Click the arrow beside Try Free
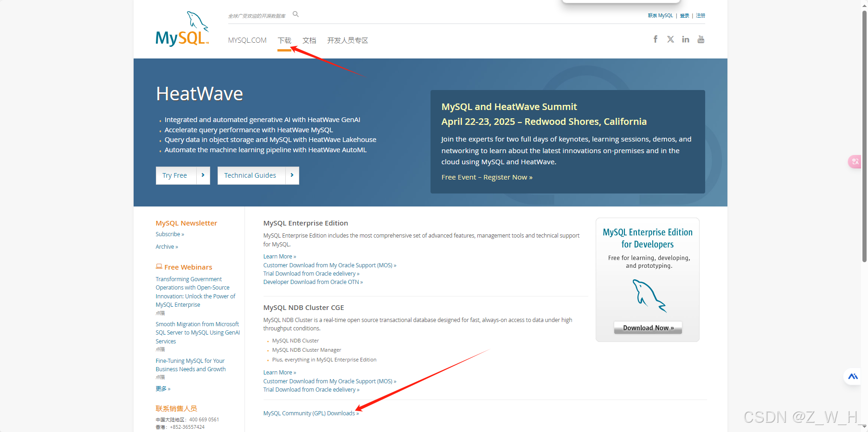The image size is (868, 432). [x=203, y=175]
